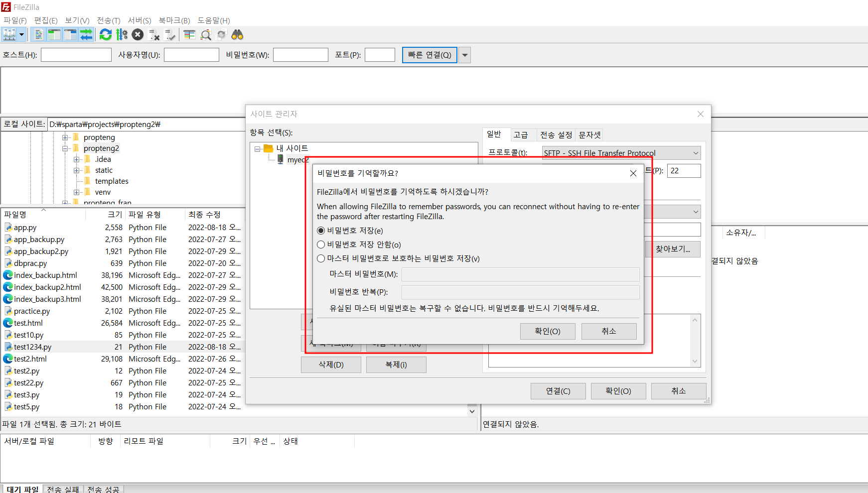This screenshot has width=868, height=493.
Task: Toggle remote directory tree icon
Action: pyautogui.click(x=70, y=34)
